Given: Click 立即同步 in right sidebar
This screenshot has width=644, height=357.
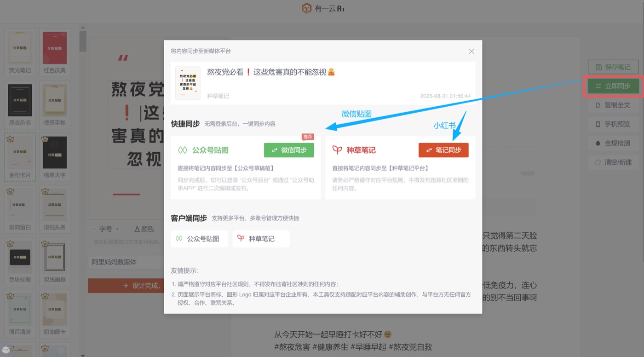Looking at the screenshot, I should click(x=613, y=86).
